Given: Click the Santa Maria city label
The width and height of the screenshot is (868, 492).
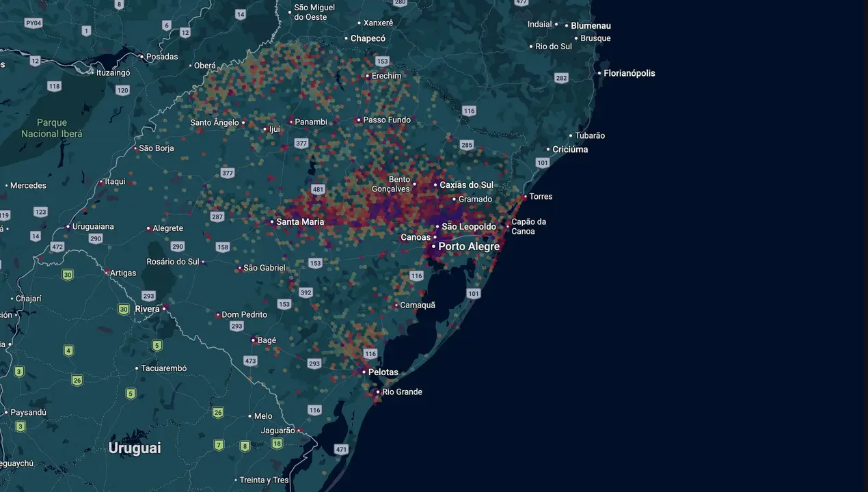Looking at the screenshot, I should point(300,221).
